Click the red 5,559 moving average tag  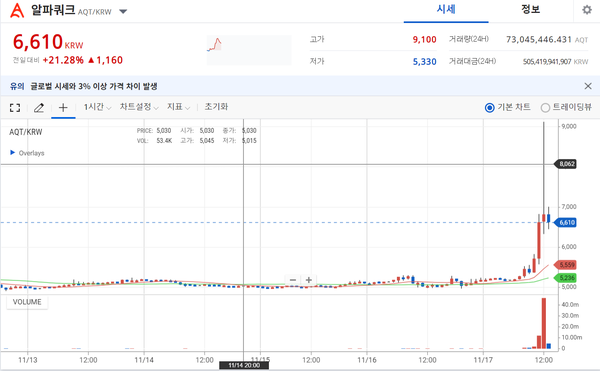click(566, 265)
